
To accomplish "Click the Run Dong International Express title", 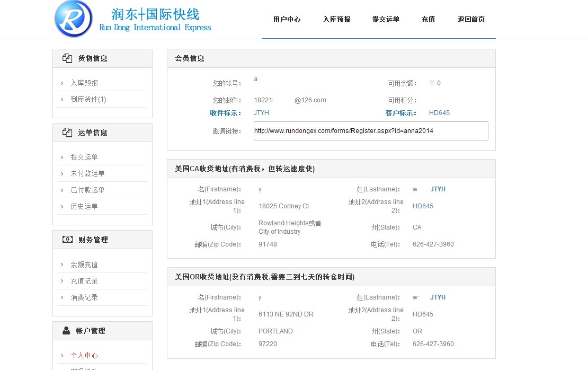I will point(155,28).
